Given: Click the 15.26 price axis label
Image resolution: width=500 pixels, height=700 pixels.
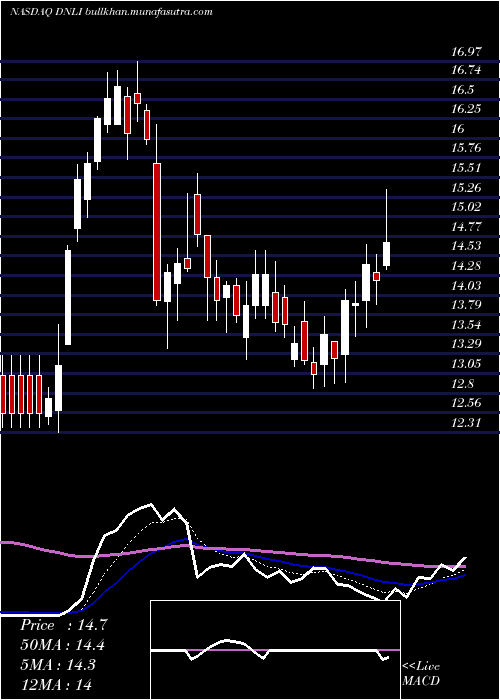Looking at the screenshot, I should tap(466, 188).
